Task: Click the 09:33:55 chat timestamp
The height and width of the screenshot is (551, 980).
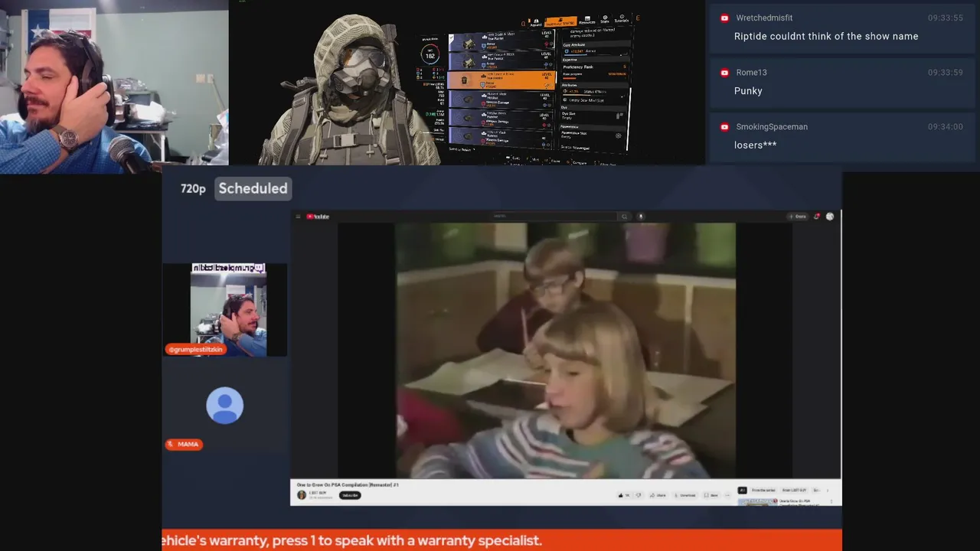Action: point(946,18)
